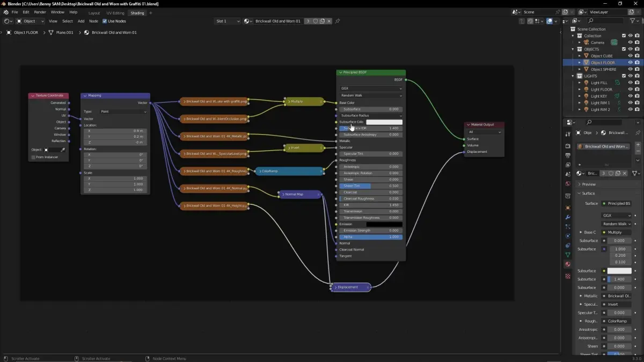Enable From Instancer checkbox
Viewport: 644px width, 362px height.
[x=33, y=157]
